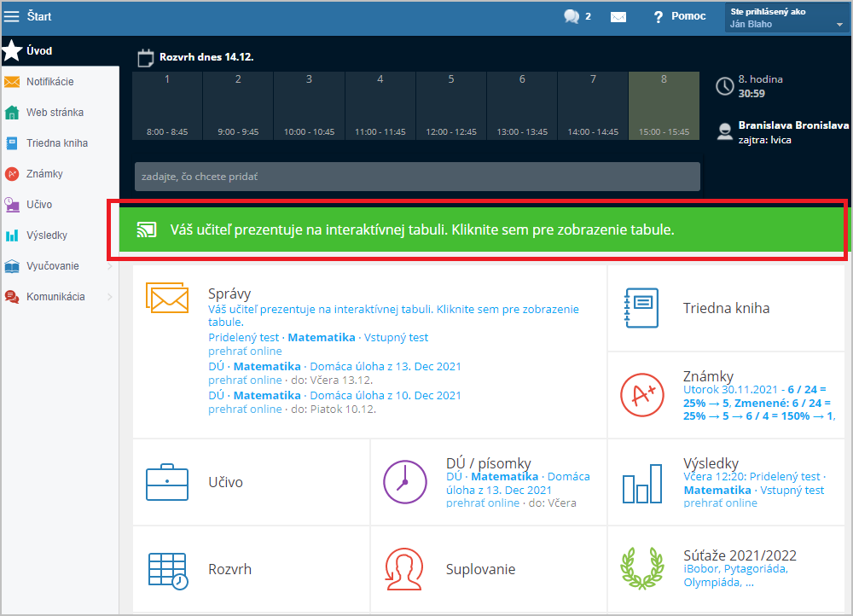Open the Suplovanie tile label
Image resolution: width=853 pixels, height=616 pixels.
pyautogui.click(x=480, y=569)
